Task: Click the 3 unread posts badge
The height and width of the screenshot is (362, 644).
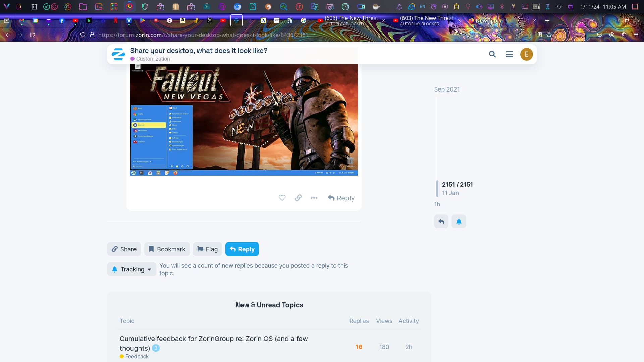Action: (x=156, y=348)
